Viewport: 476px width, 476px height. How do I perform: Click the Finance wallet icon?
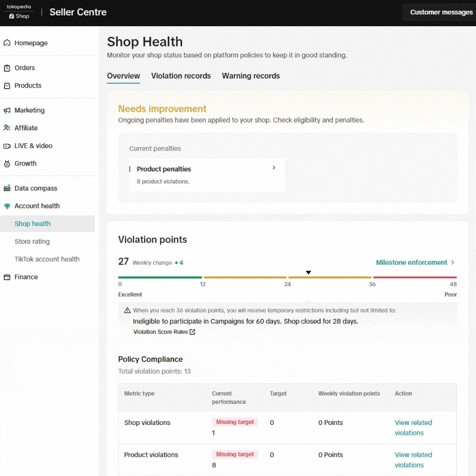[7, 277]
